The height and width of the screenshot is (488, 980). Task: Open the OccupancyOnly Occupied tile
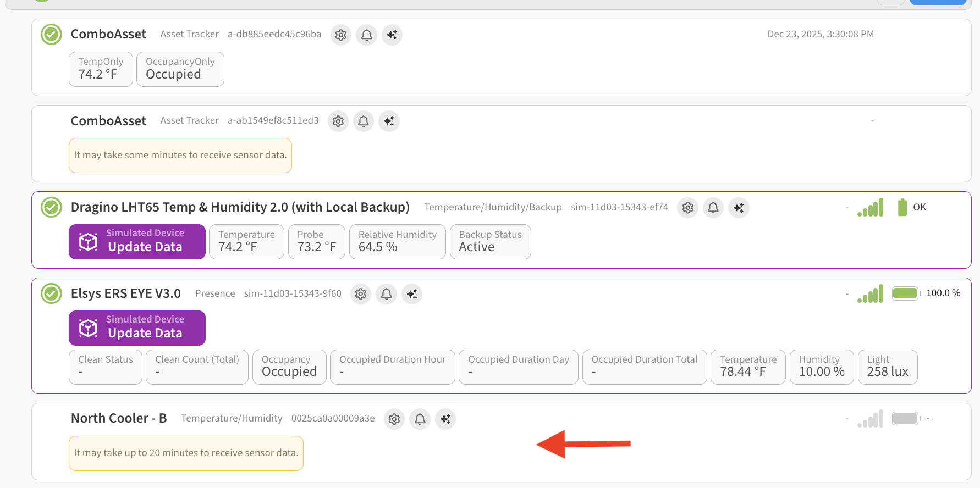tap(180, 69)
